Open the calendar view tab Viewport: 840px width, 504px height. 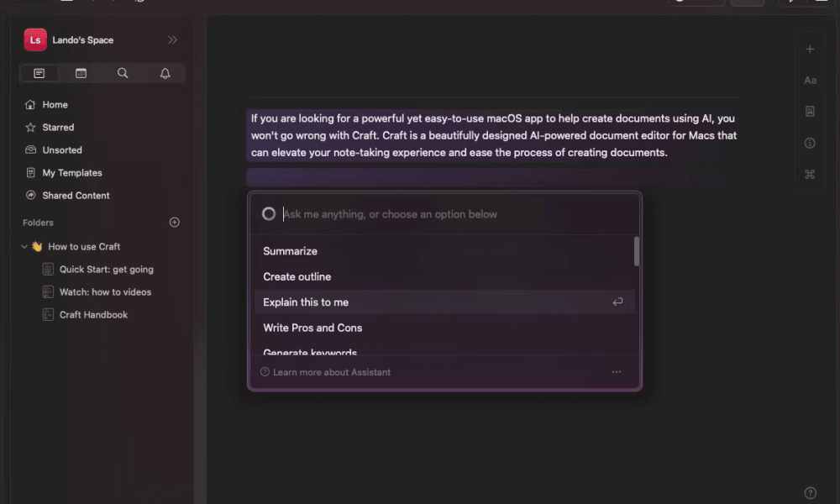pyautogui.click(x=81, y=73)
